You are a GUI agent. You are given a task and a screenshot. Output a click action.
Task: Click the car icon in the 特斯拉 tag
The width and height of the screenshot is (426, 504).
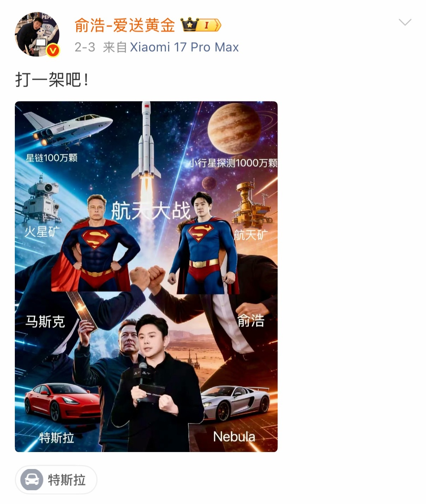pyautogui.click(x=32, y=480)
